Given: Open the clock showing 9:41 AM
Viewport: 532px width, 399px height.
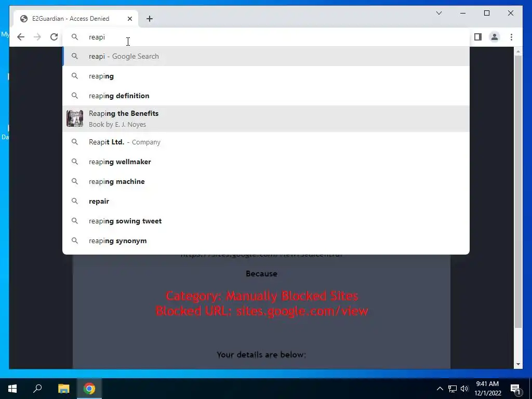Looking at the screenshot, I should click(x=487, y=389).
